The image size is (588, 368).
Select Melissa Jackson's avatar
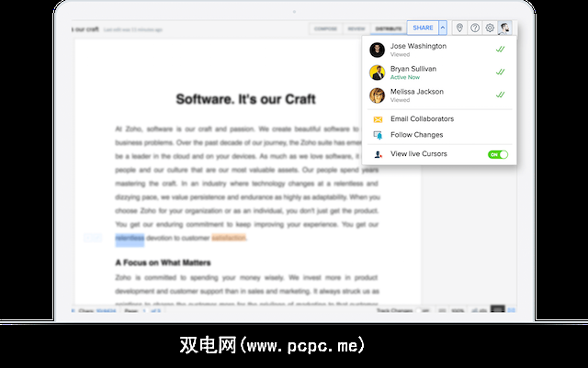click(377, 95)
